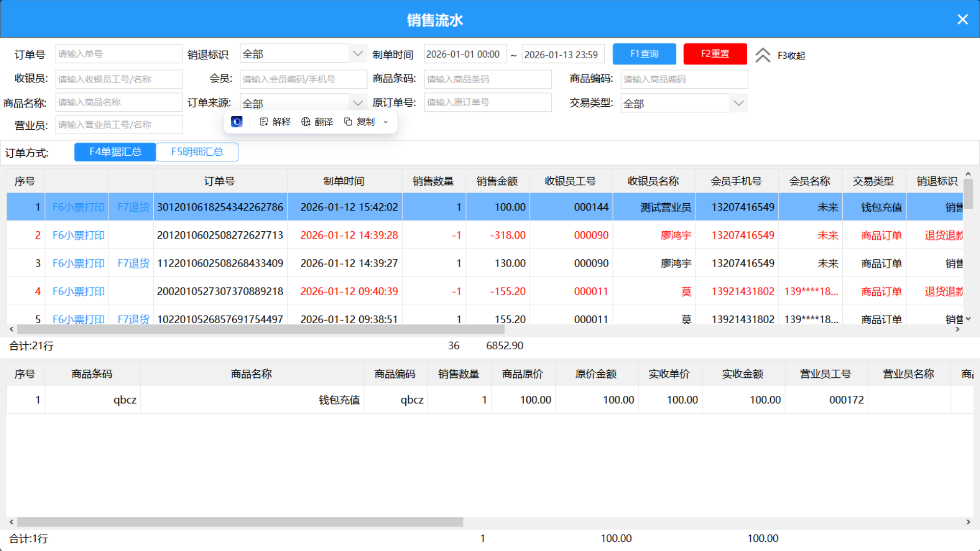Image resolution: width=980 pixels, height=551 pixels.
Task: Click the orders table scroll-down arrow
Action: click(x=968, y=319)
